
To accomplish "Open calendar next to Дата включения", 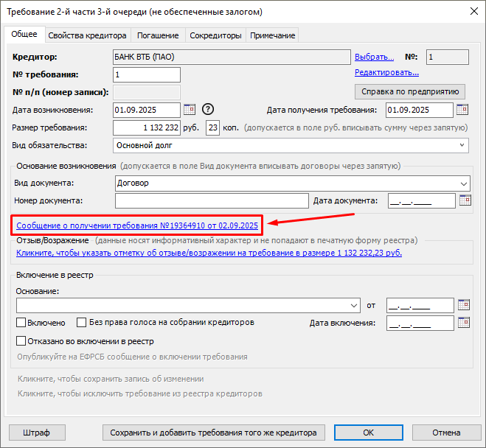I will coord(463,323).
